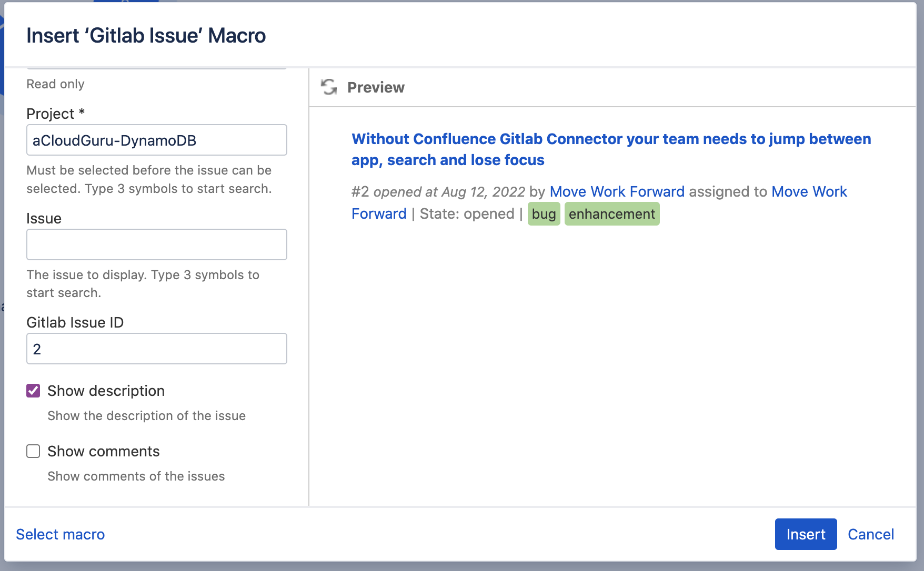Click the Read only label above Project
Image resolution: width=924 pixels, height=571 pixels.
pyautogui.click(x=55, y=84)
